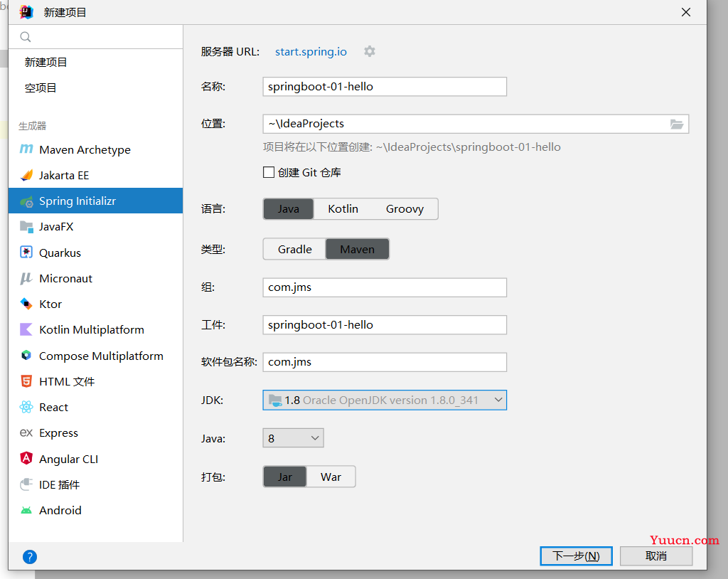The width and height of the screenshot is (728, 579).
Task: Select 空项目 in the left list
Action: pyautogui.click(x=96, y=87)
